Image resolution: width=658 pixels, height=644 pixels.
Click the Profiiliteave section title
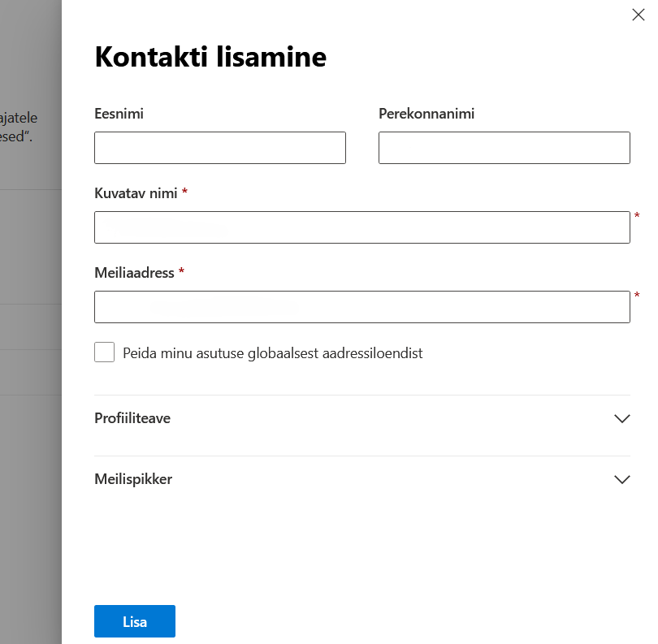132,418
